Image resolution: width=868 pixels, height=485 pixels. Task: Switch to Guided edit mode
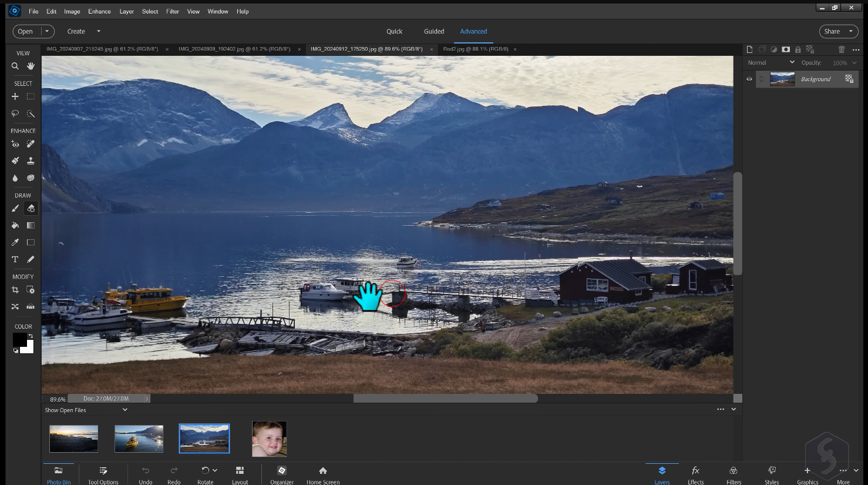click(x=434, y=31)
